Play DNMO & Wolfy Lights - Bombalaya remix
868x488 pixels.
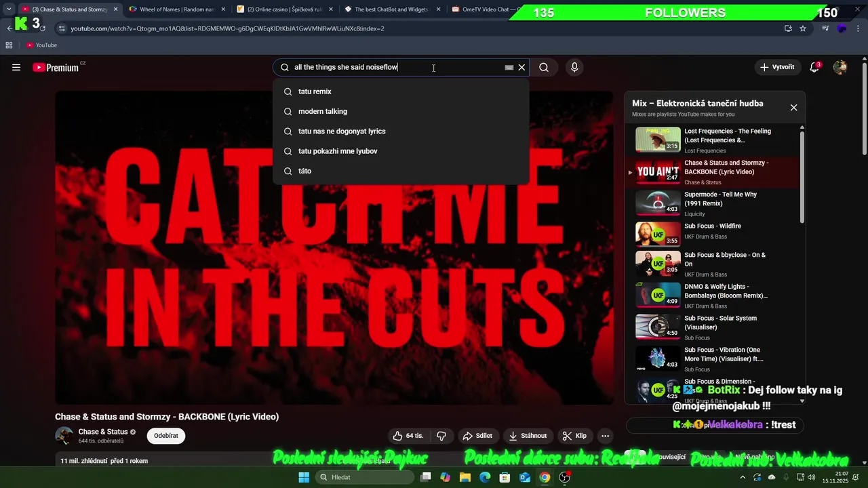[712, 296]
